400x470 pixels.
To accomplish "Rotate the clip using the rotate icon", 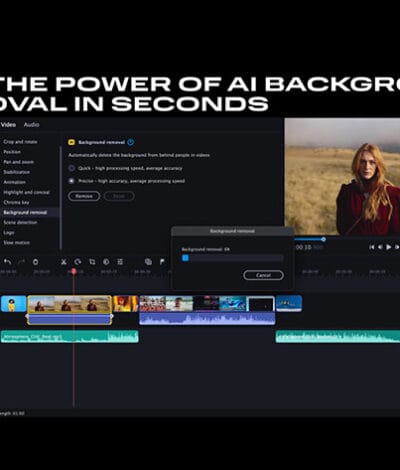I will 78,262.
